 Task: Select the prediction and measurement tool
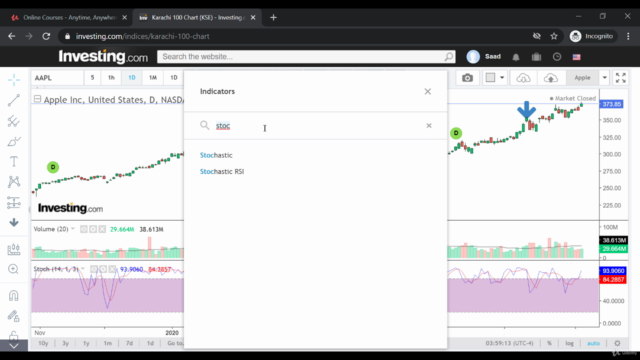click(x=14, y=202)
